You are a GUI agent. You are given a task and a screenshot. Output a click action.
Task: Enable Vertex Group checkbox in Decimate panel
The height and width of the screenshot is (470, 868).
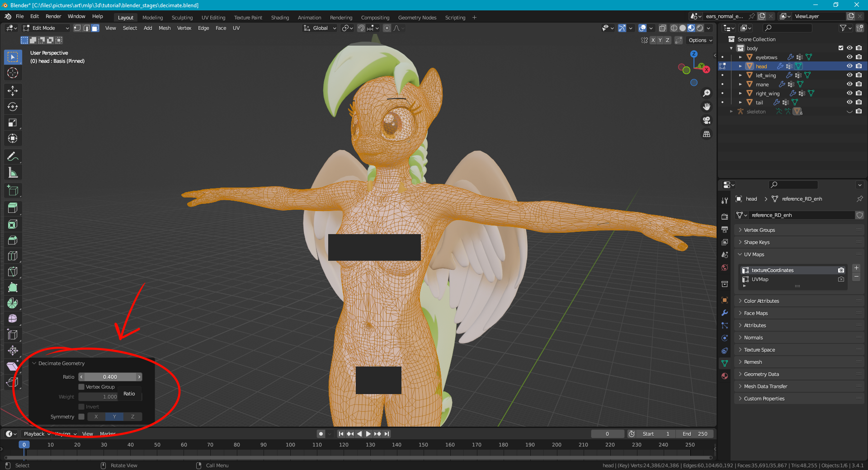tap(81, 387)
